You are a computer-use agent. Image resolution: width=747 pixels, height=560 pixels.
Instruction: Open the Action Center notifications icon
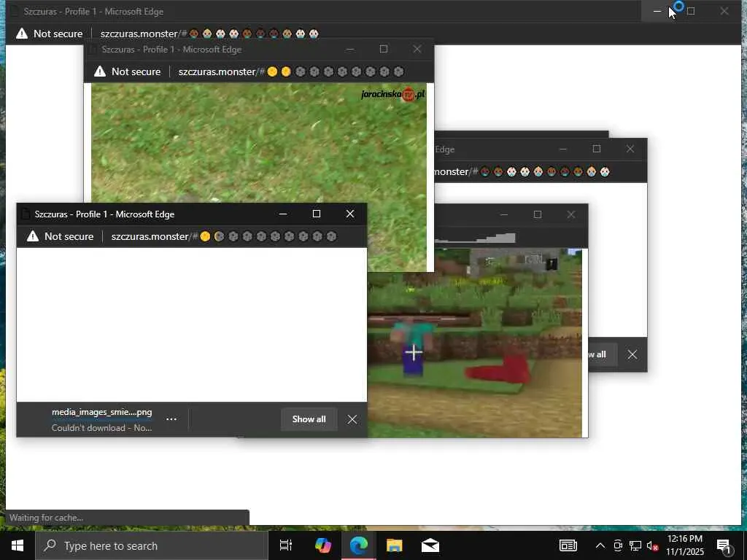pyautogui.click(x=724, y=545)
